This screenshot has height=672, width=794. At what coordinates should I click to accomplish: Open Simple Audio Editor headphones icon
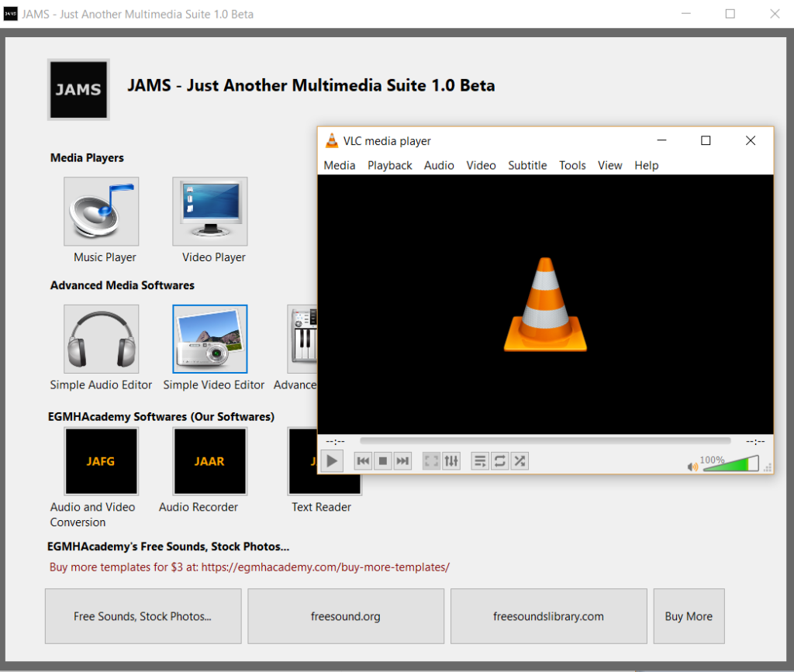[x=102, y=339]
